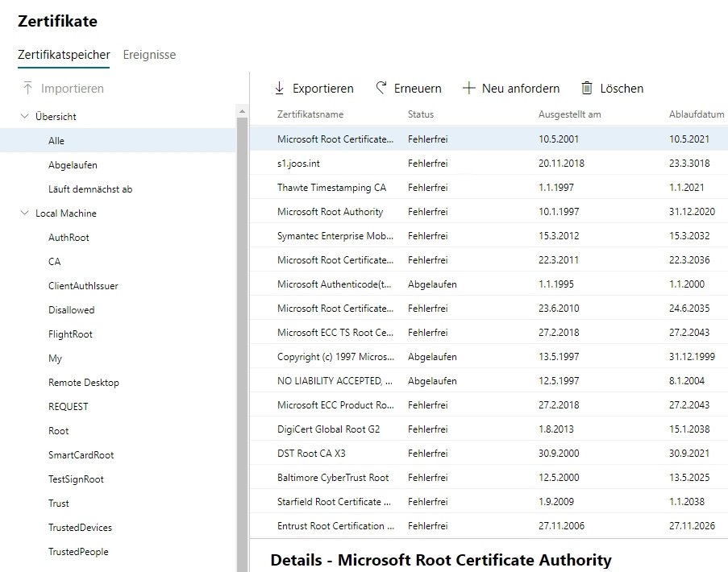
Task: Click the Exportieren download icon
Action: (x=281, y=88)
